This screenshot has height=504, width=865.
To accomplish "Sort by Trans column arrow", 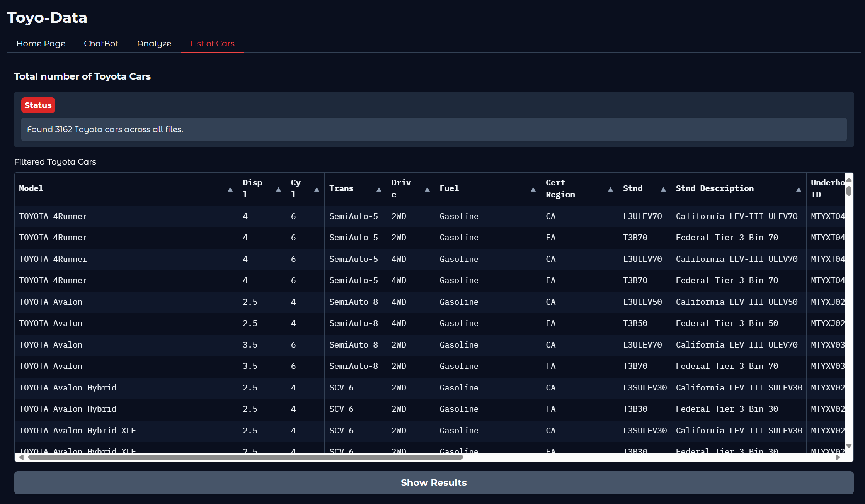I will coord(379,189).
